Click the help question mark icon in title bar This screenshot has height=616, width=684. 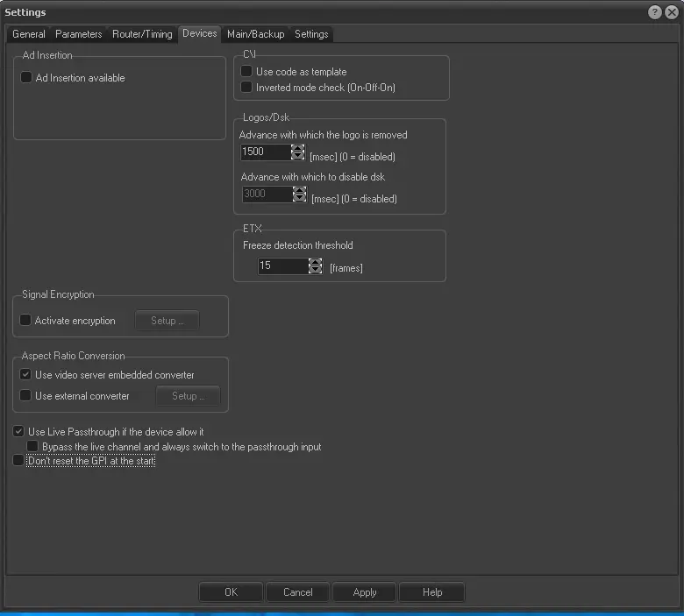tap(655, 12)
